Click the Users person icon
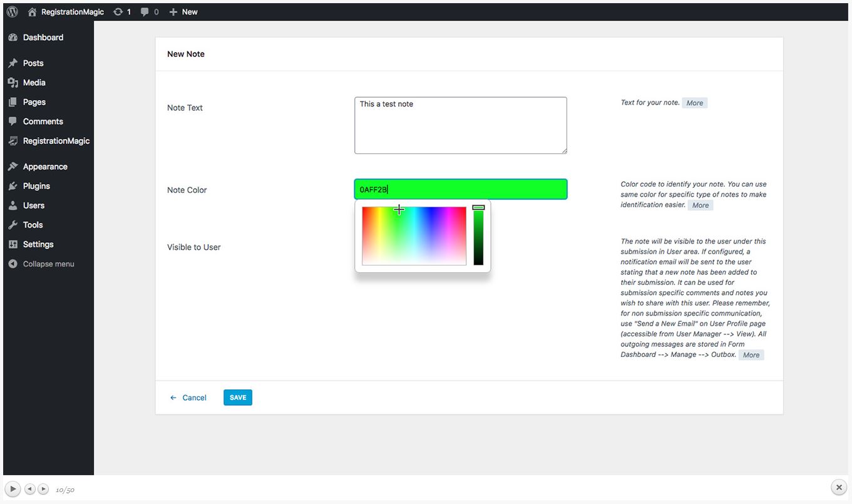Viewport: 852px width, 504px height. pos(13,205)
